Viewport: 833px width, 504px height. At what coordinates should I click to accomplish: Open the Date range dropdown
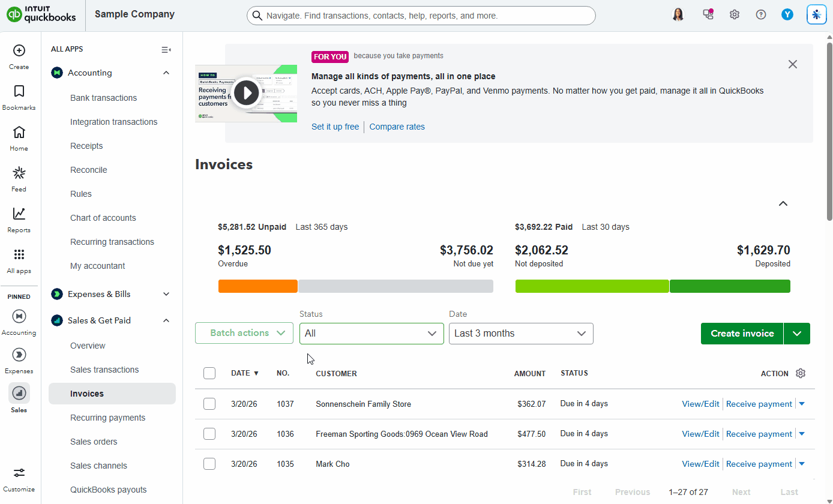coord(521,334)
